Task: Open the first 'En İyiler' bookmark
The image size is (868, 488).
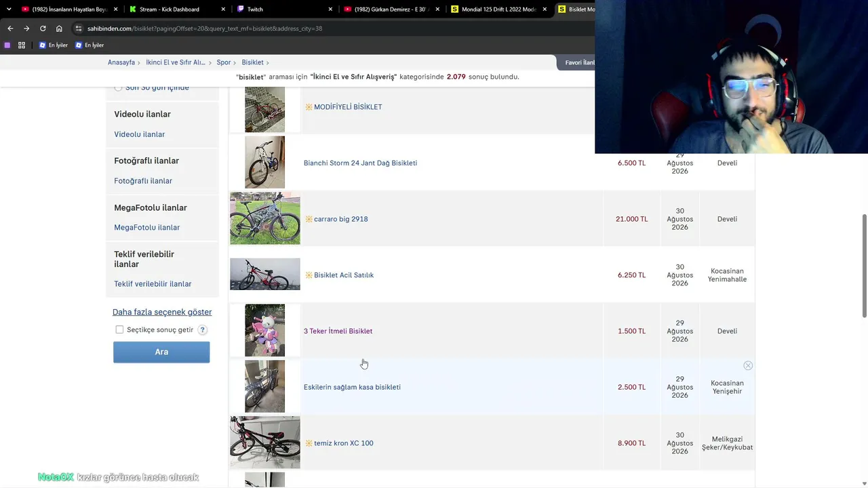Action: [54, 45]
